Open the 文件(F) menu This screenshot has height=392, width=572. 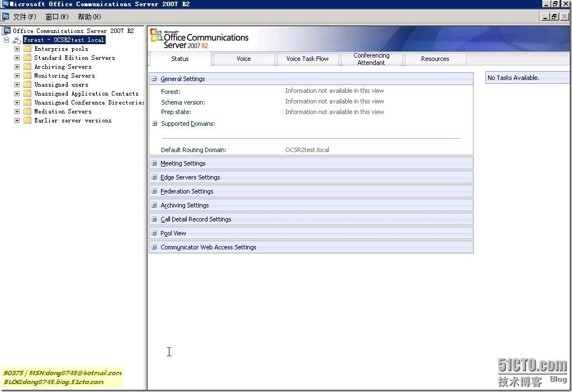point(25,17)
